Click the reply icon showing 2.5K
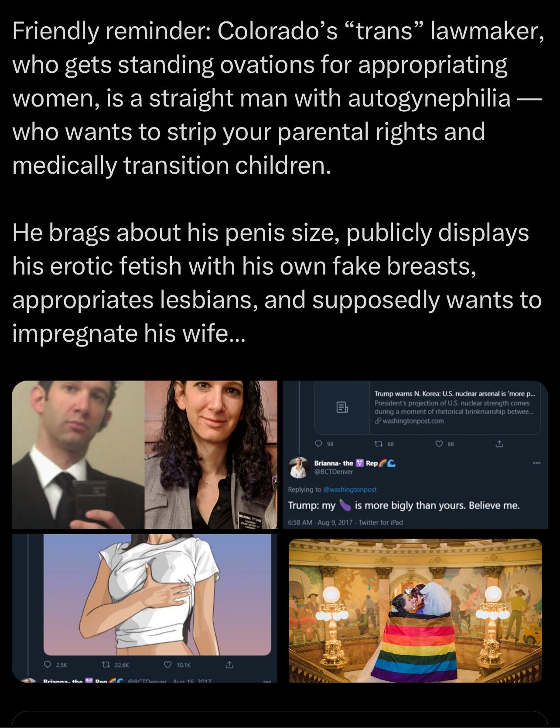 [x=47, y=665]
